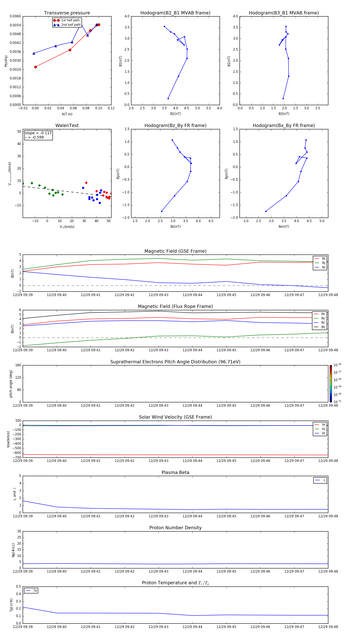Click the 'Solar Wind Velocity (GSE Frame)' title
The width and height of the screenshot is (351, 644).
click(175, 417)
